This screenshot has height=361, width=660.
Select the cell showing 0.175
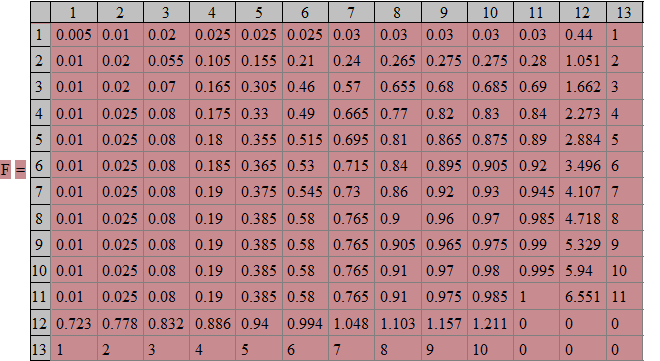(x=213, y=113)
